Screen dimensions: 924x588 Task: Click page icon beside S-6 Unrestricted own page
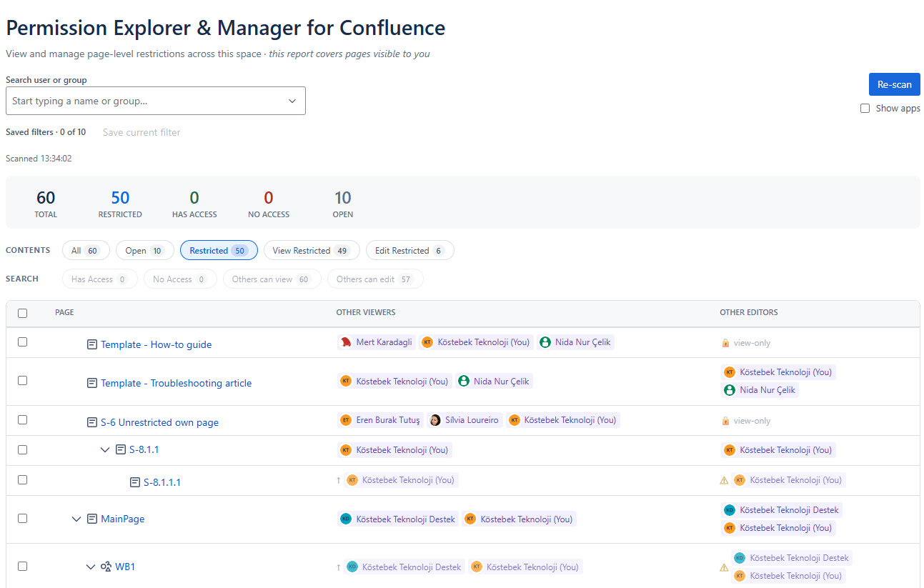[92, 422]
